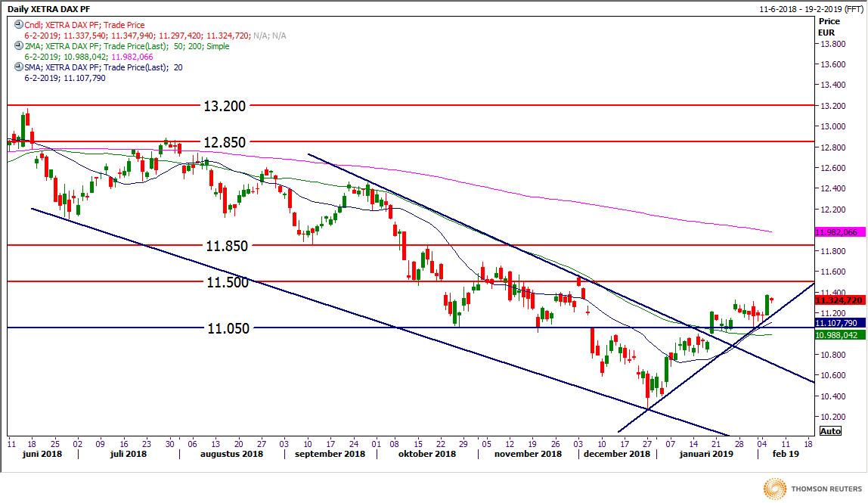Click the red 11.324,720 last price tag
Screen dimensions: 868x503
point(840,300)
